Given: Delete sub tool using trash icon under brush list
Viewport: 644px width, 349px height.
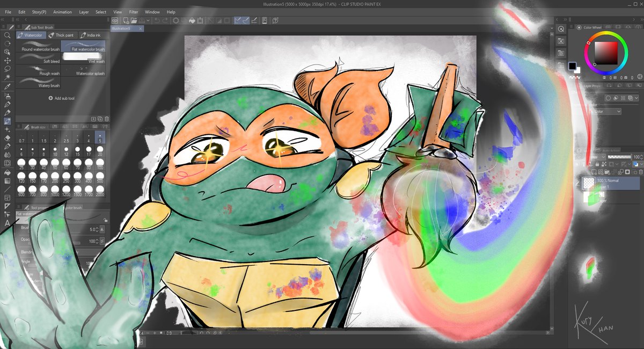Looking at the screenshot, I should [x=106, y=119].
